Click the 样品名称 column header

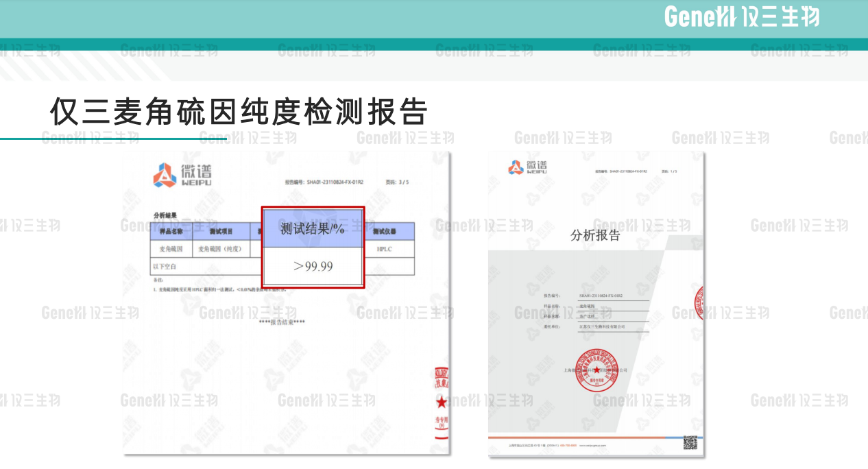171,232
